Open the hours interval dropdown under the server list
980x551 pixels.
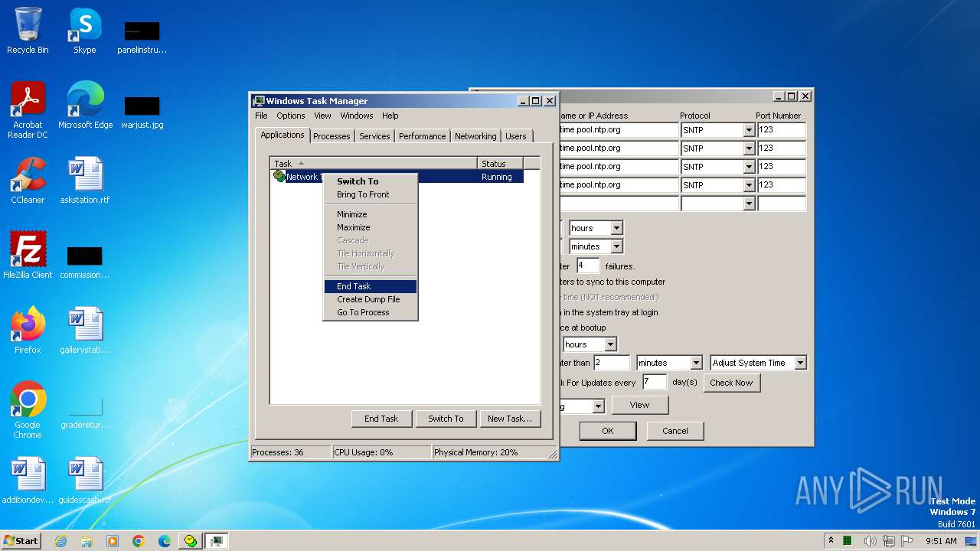616,228
